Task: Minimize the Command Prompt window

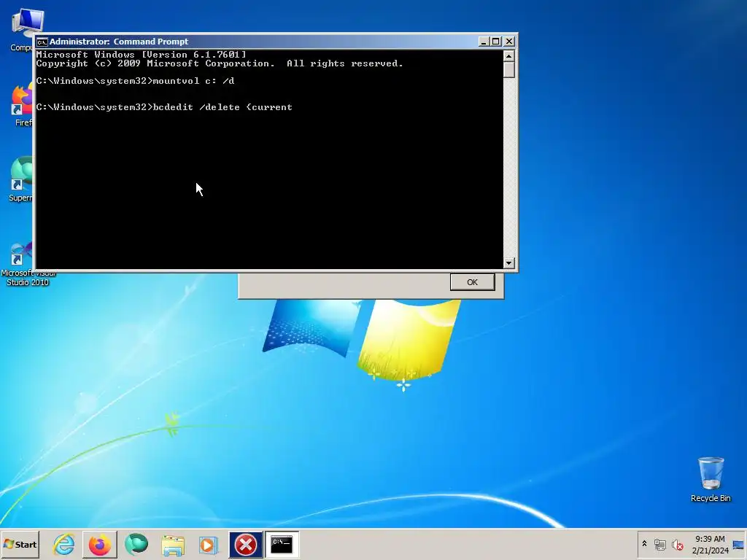Action: pyautogui.click(x=483, y=42)
